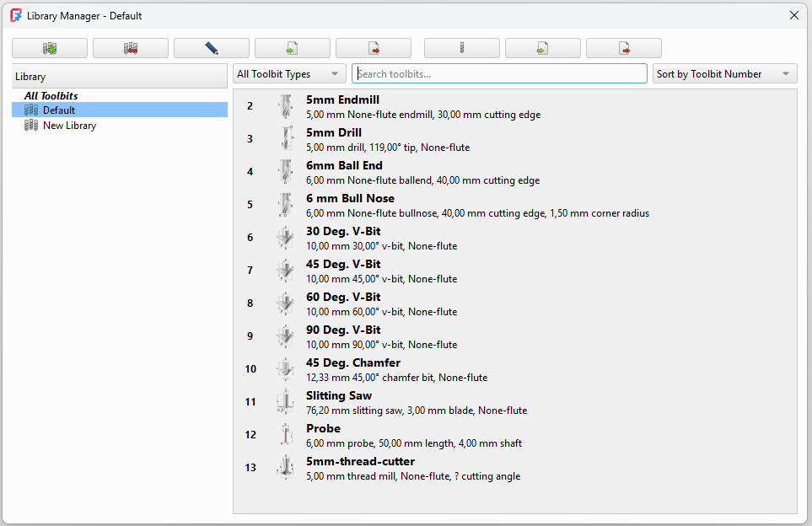Click the Probe tool thumbnail icon
Image resolution: width=812 pixels, height=526 pixels.
coord(285,435)
